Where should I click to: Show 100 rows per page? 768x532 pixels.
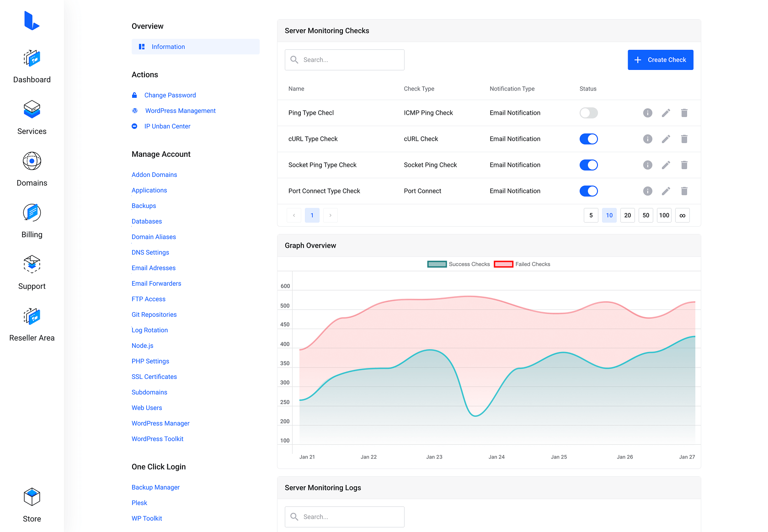tap(664, 215)
